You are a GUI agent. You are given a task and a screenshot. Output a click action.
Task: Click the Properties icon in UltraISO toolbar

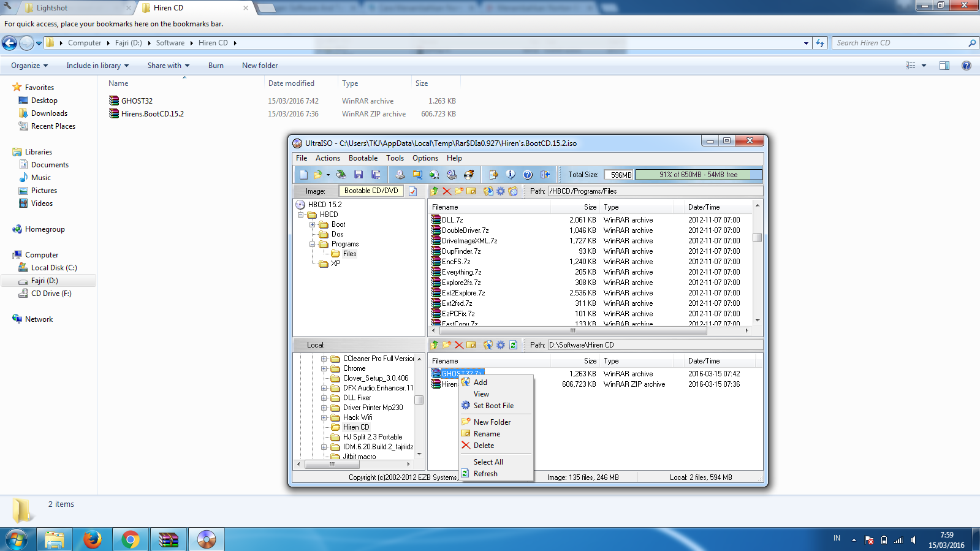click(x=493, y=175)
